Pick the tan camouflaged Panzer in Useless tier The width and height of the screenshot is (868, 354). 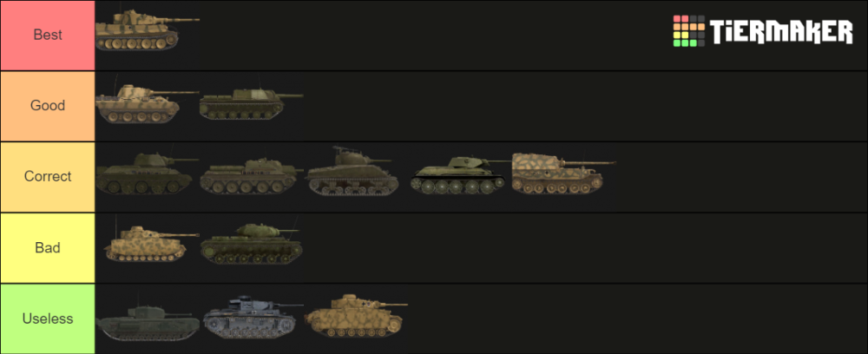pyautogui.click(x=355, y=315)
